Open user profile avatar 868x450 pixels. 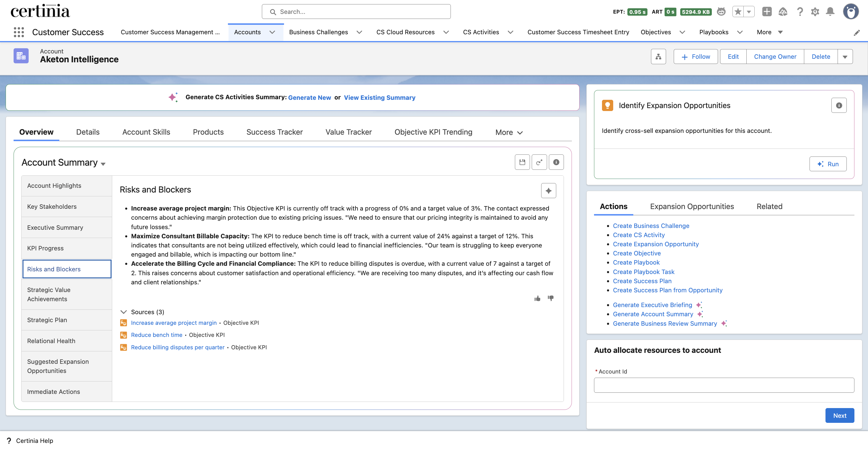click(x=851, y=12)
